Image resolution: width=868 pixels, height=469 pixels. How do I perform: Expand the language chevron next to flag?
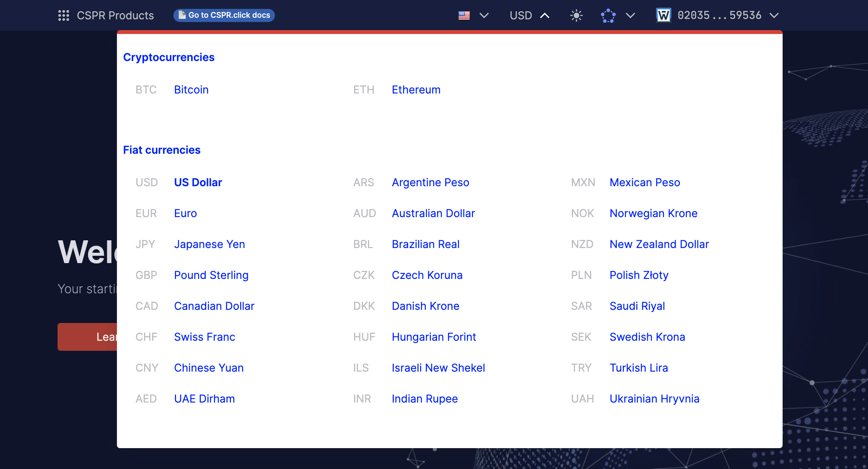[484, 15]
